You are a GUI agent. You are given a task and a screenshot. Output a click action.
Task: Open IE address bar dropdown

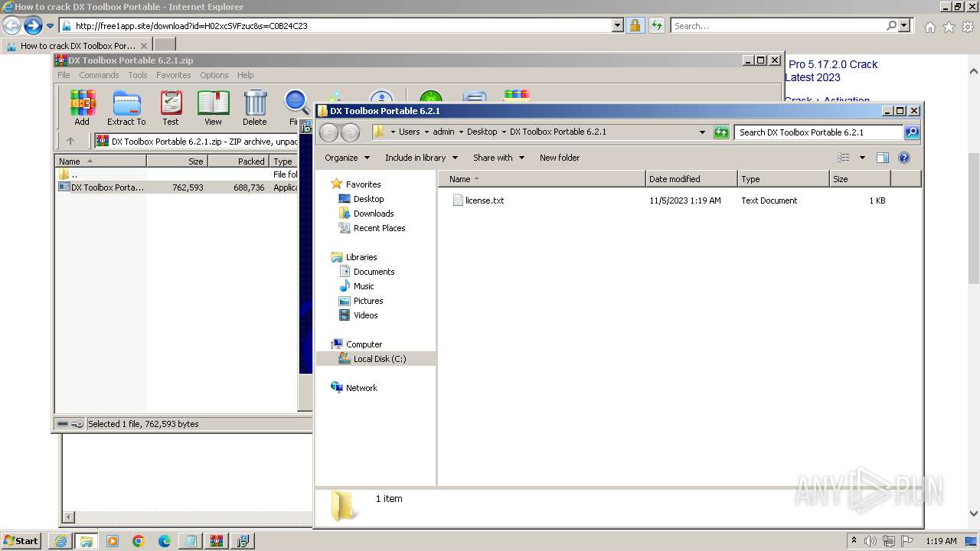[618, 25]
